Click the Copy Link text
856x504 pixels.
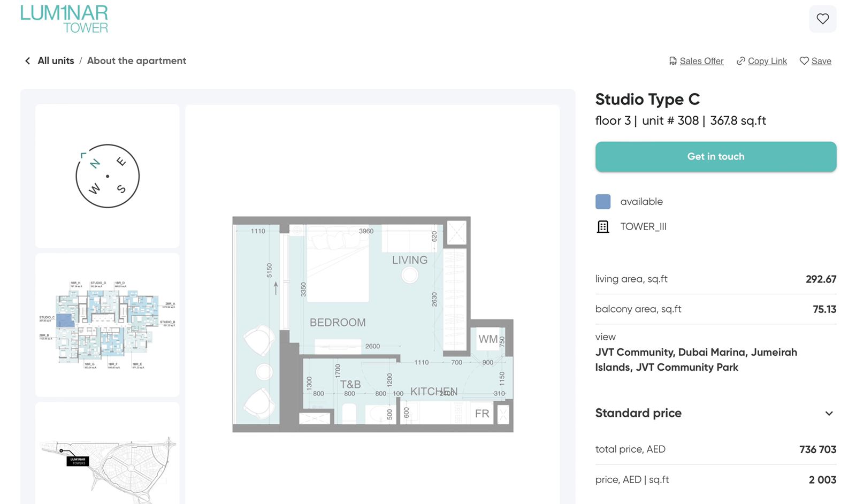[x=767, y=61]
